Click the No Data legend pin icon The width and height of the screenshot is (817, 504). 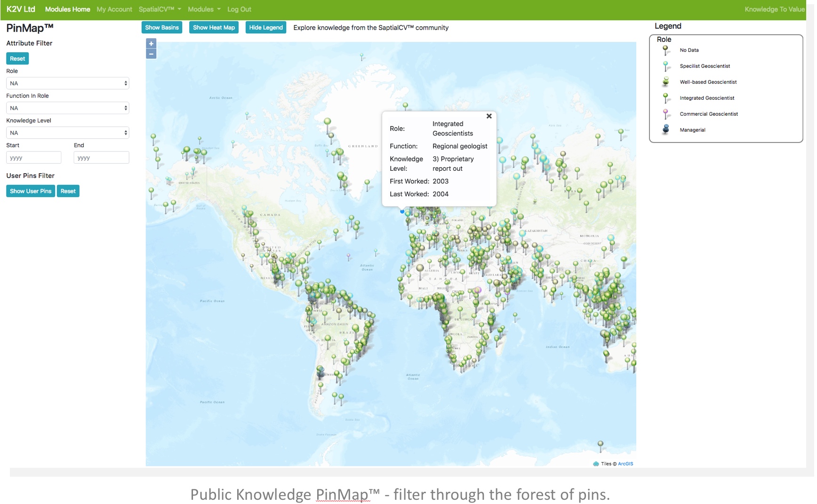[665, 50]
